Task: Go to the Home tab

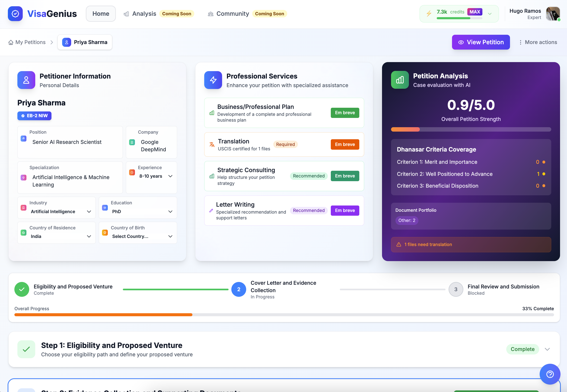Action: [101, 14]
